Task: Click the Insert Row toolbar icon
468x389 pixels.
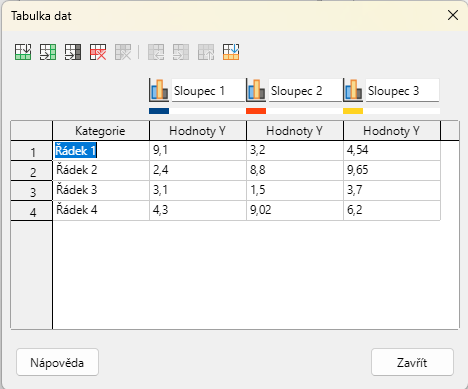Action: click(x=23, y=52)
